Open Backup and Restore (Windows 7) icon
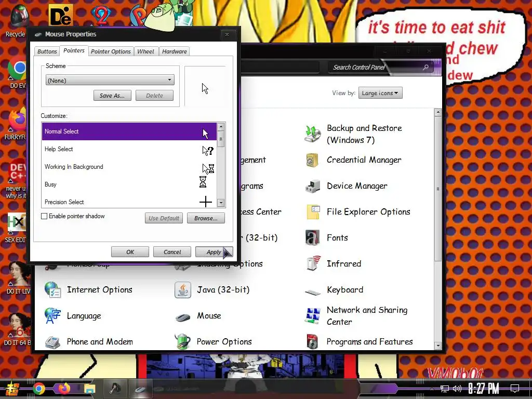Viewport: 532px width, 399px height. (312, 134)
